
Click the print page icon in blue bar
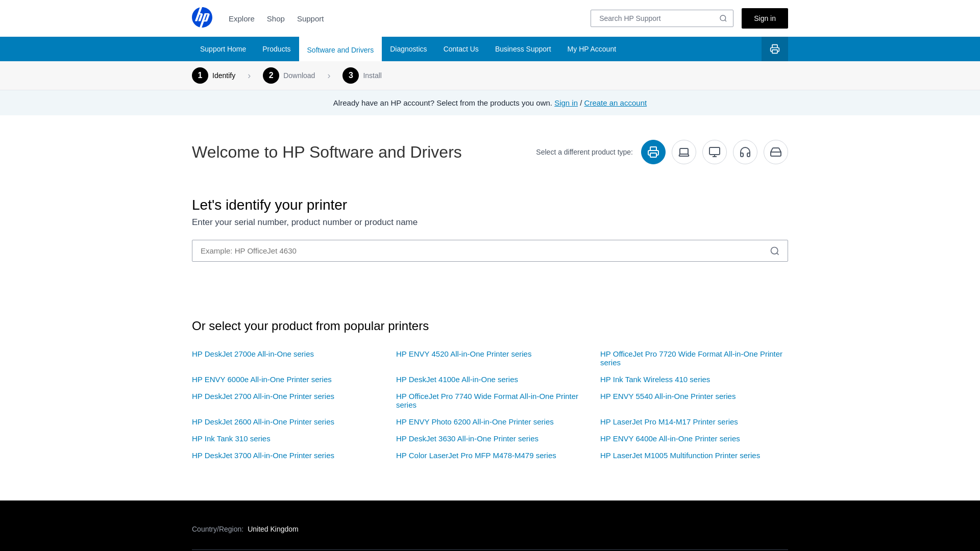coord(775,49)
